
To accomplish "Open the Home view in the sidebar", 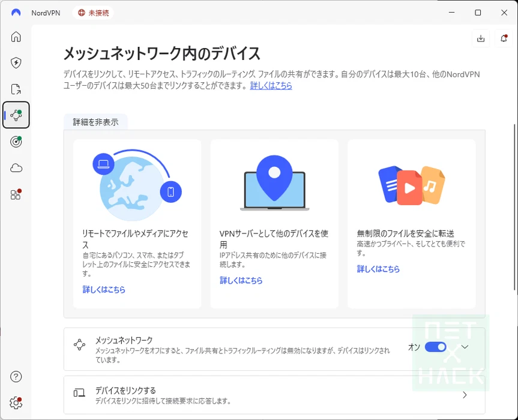I will pos(16,37).
